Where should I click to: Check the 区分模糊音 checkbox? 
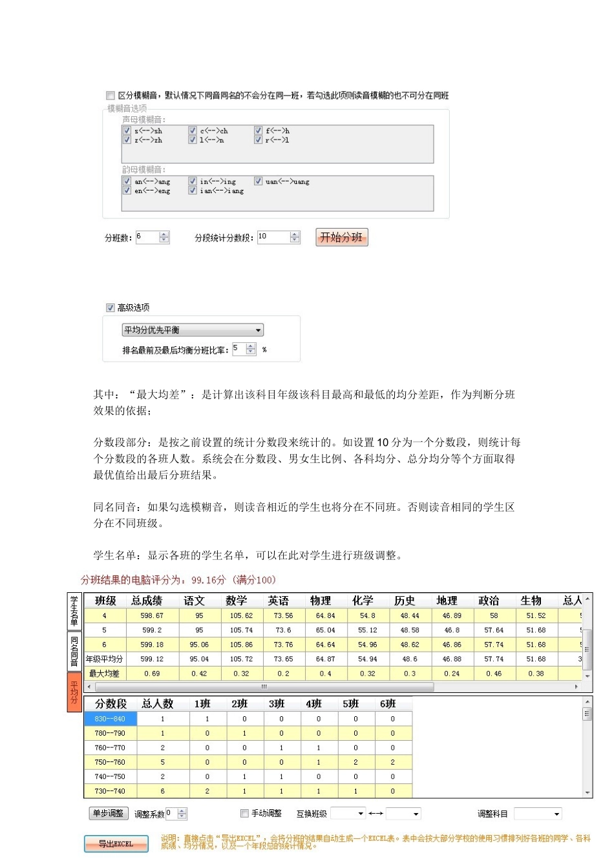110,95
